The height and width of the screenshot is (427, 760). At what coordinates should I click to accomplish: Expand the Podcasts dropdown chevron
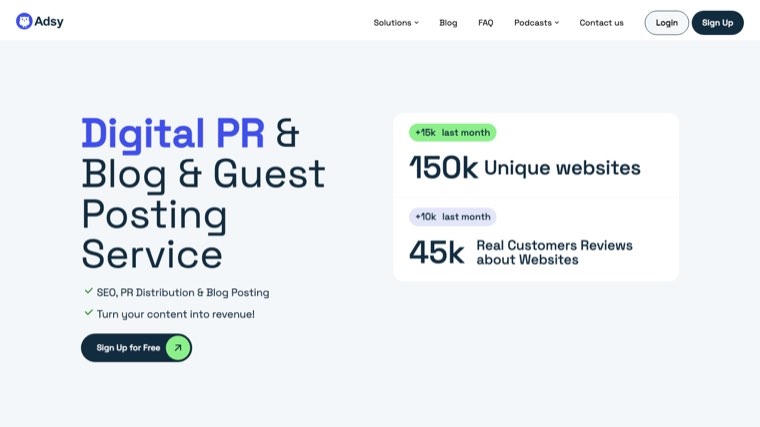pyautogui.click(x=557, y=23)
